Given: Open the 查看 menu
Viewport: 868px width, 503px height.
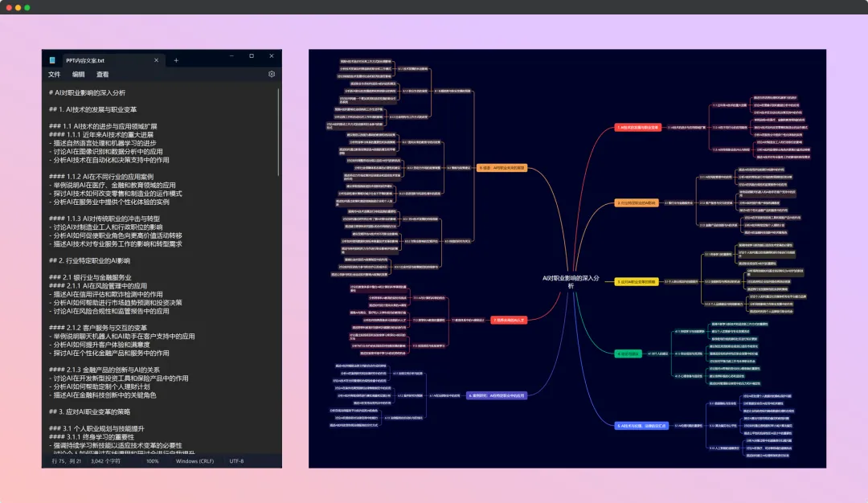Looking at the screenshot, I should pos(103,74).
